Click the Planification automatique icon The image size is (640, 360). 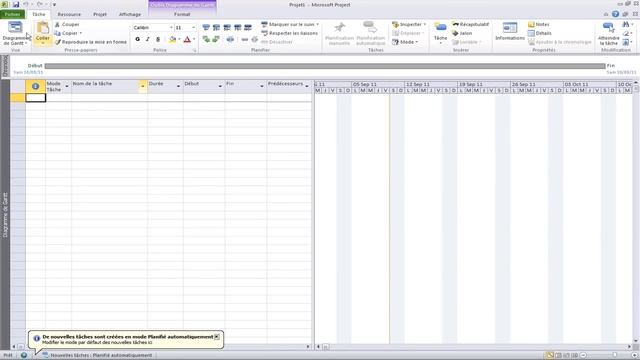371,28
